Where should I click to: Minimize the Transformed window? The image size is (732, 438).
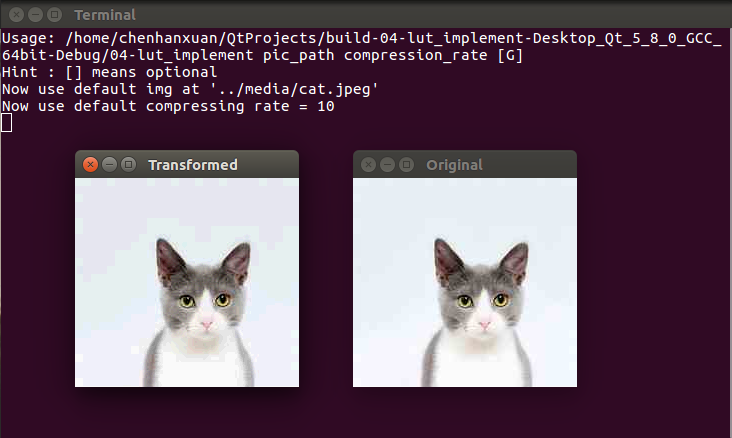[109, 164]
